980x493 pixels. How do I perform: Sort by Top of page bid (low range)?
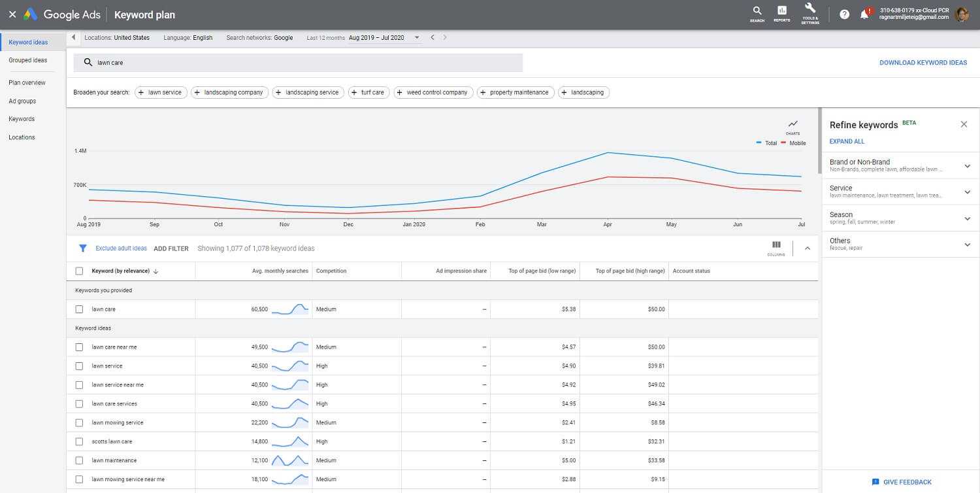(x=542, y=271)
